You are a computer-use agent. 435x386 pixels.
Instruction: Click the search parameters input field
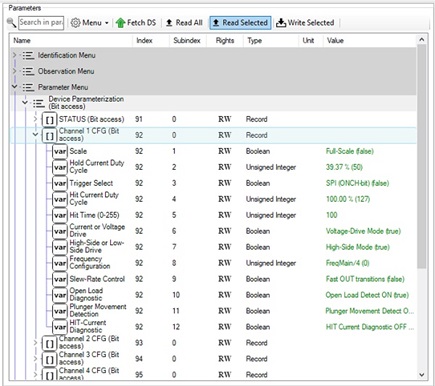[x=41, y=23]
